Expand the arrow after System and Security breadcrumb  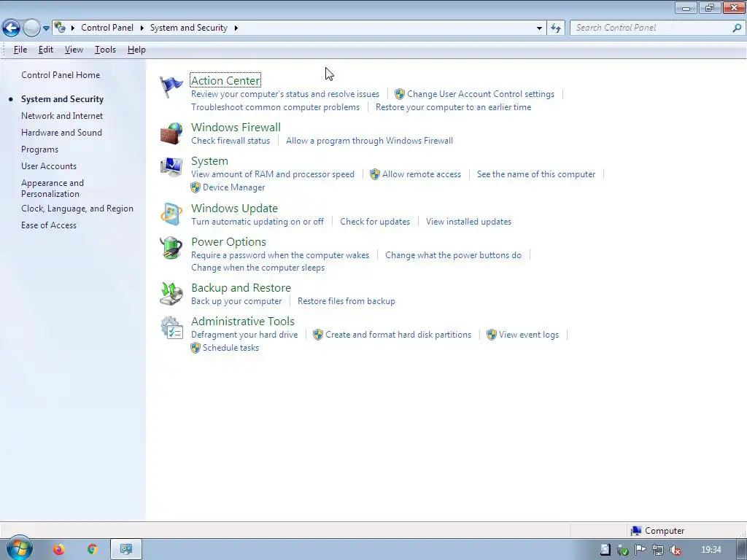coord(236,28)
